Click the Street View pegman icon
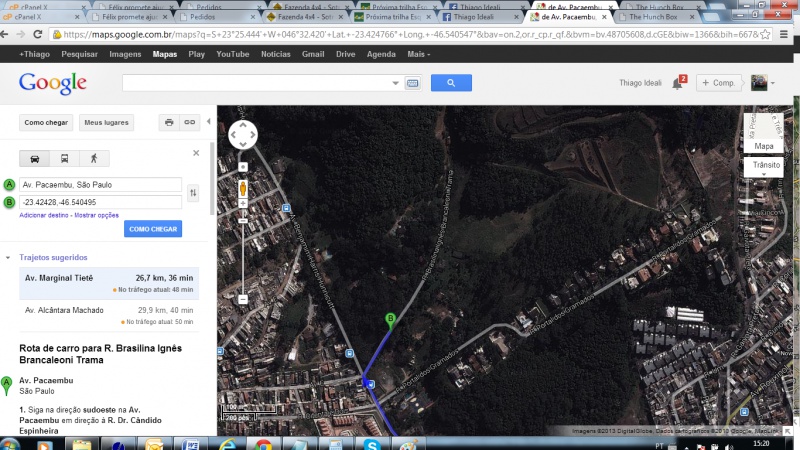Screen dimensions: 800x450 click(x=243, y=188)
